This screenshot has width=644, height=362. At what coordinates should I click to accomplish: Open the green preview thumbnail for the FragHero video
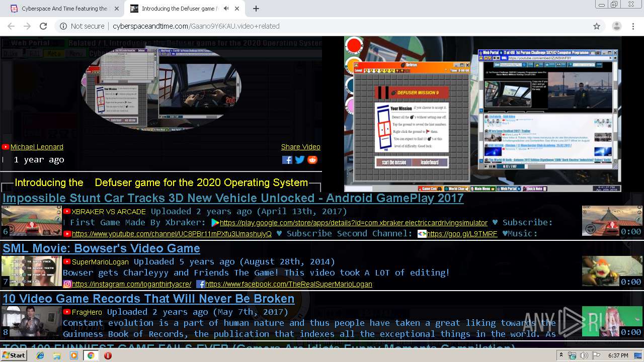coord(612,321)
